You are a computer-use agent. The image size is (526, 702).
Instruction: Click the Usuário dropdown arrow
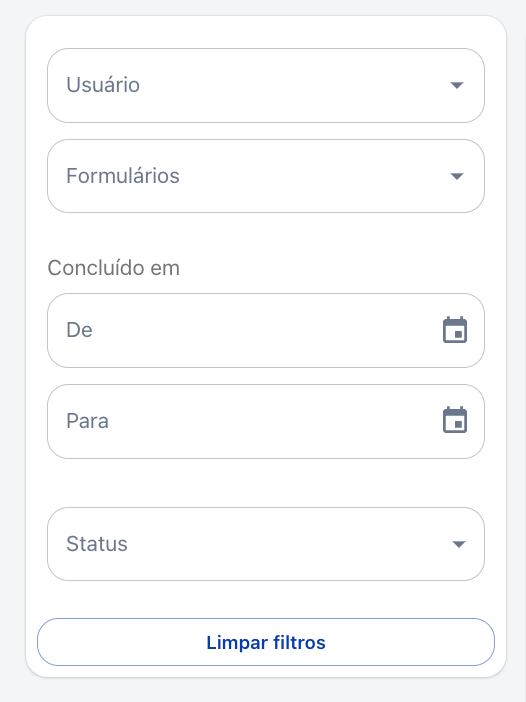tap(457, 85)
